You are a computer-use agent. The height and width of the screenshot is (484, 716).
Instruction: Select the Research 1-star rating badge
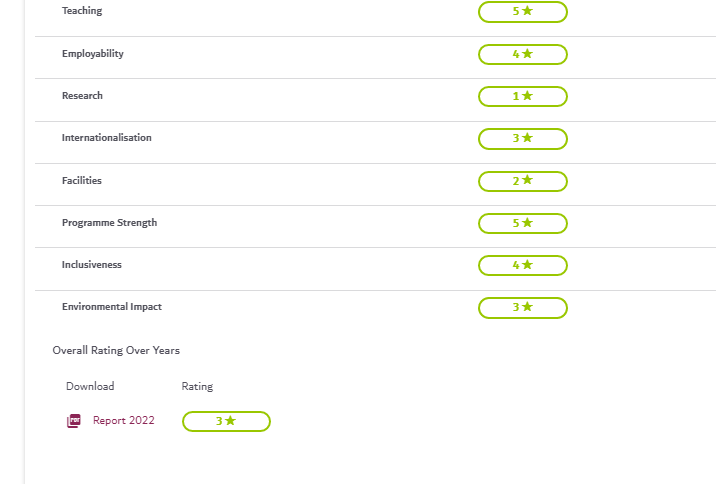coord(522,96)
